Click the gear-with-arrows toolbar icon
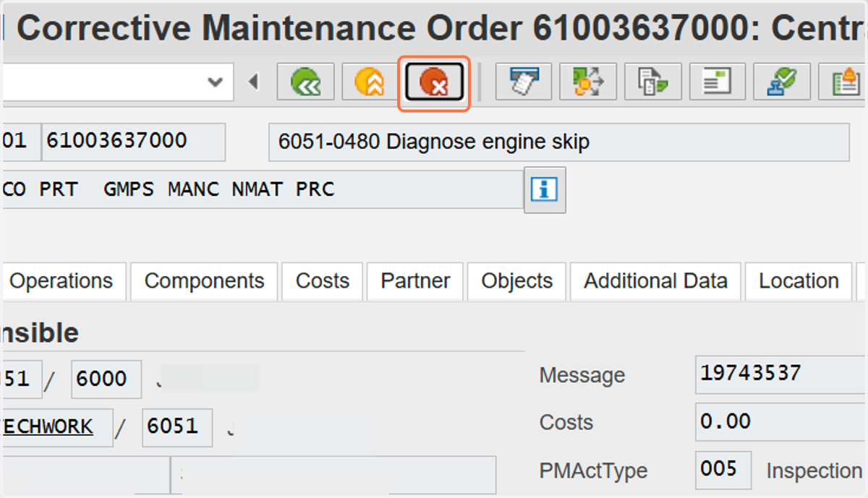The height and width of the screenshot is (498, 868). [587, 82]
